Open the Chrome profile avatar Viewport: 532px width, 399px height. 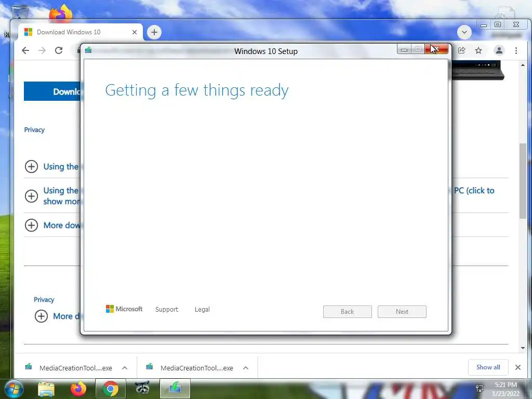point(499,50)
